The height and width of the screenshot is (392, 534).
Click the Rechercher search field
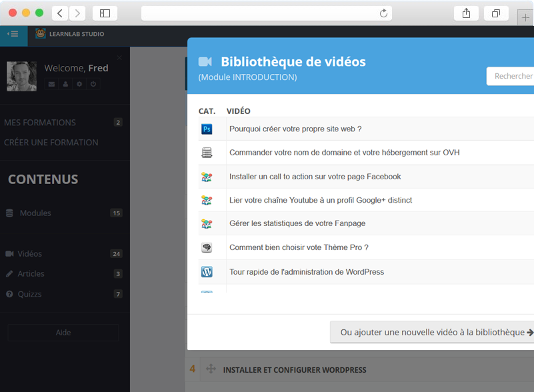[x=510, y=76]
